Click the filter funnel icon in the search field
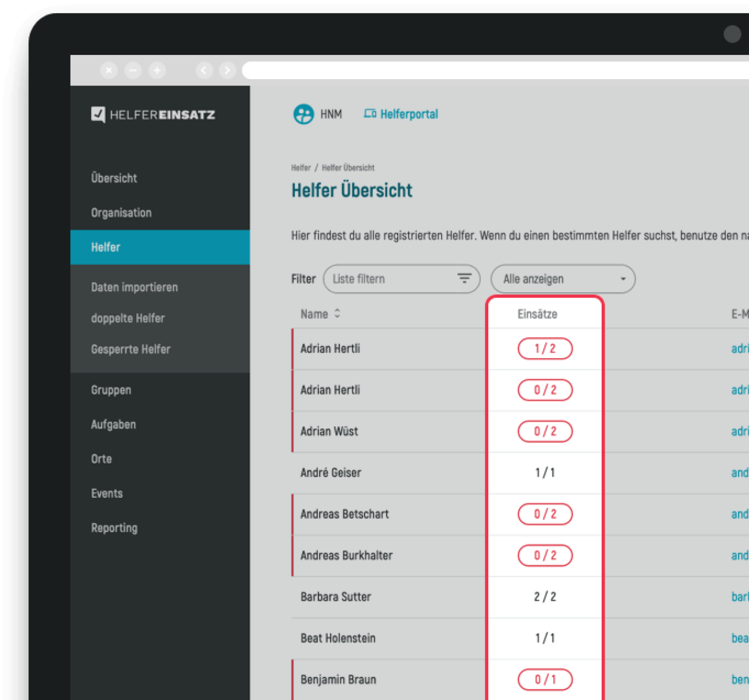 point(464,278)
